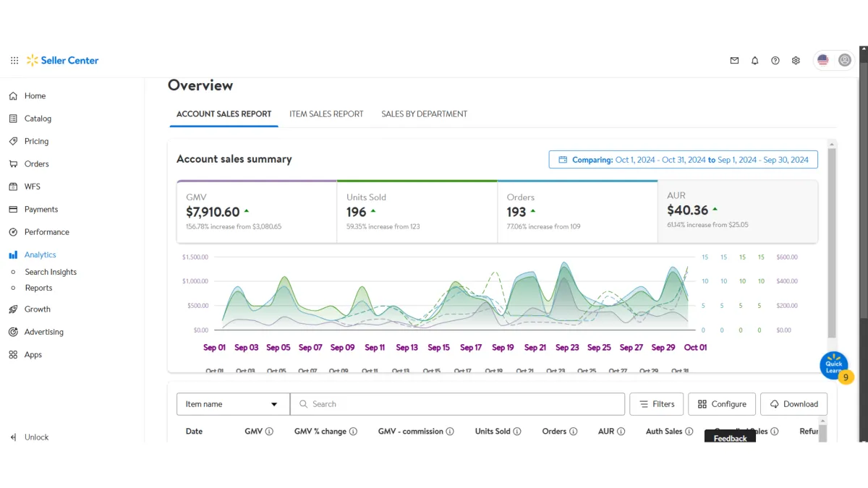Switch to the Item Sales Report tab

326,114
